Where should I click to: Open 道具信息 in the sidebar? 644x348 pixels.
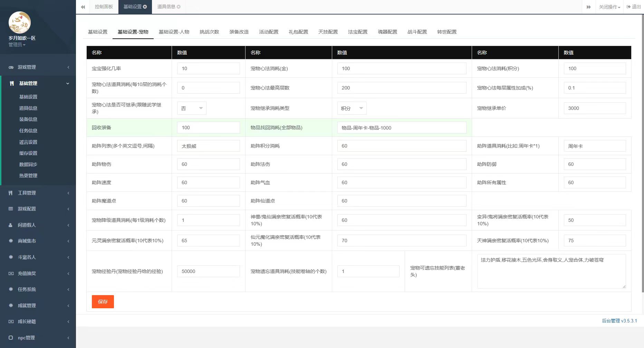click(x=28, y=108)
